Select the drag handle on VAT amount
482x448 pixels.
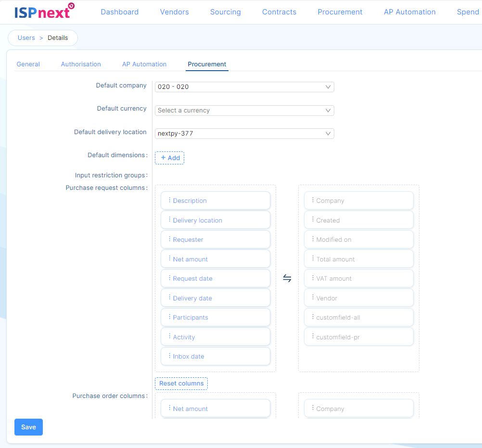click(x=313, y=278)
